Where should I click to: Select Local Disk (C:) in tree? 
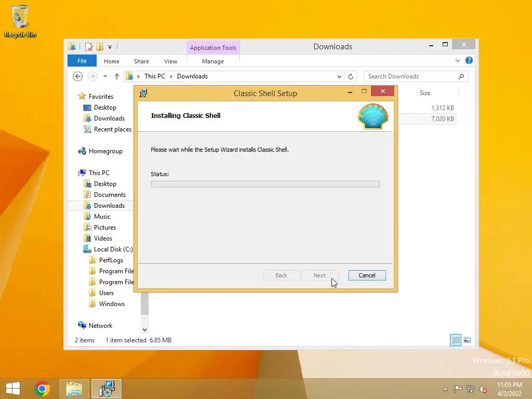tap(113, 249)
